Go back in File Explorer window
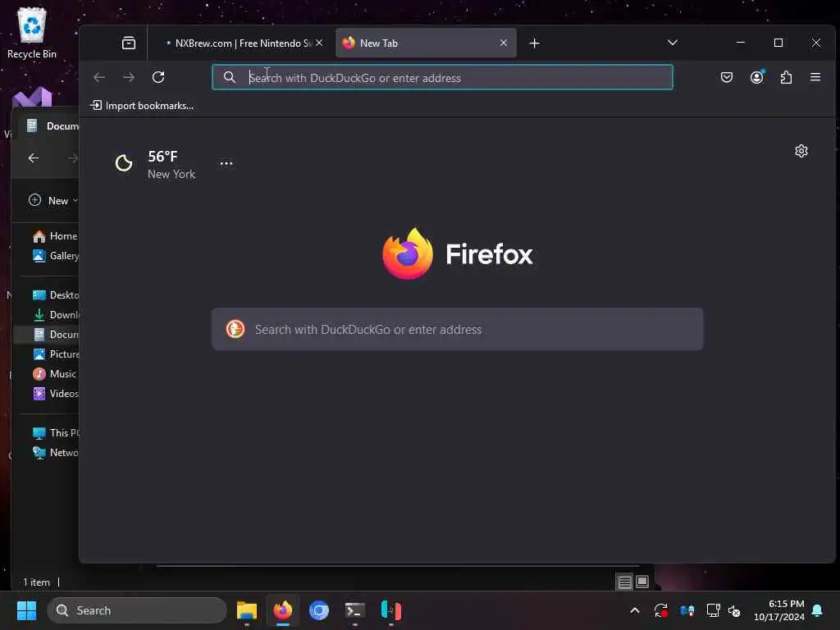This screenshot has height=630, width=840. (33, 158)
